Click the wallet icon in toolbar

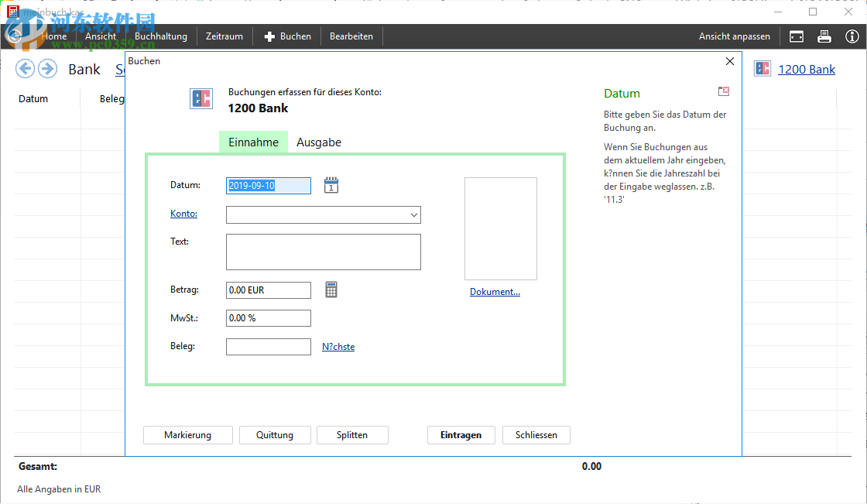(x=797, y=36)
